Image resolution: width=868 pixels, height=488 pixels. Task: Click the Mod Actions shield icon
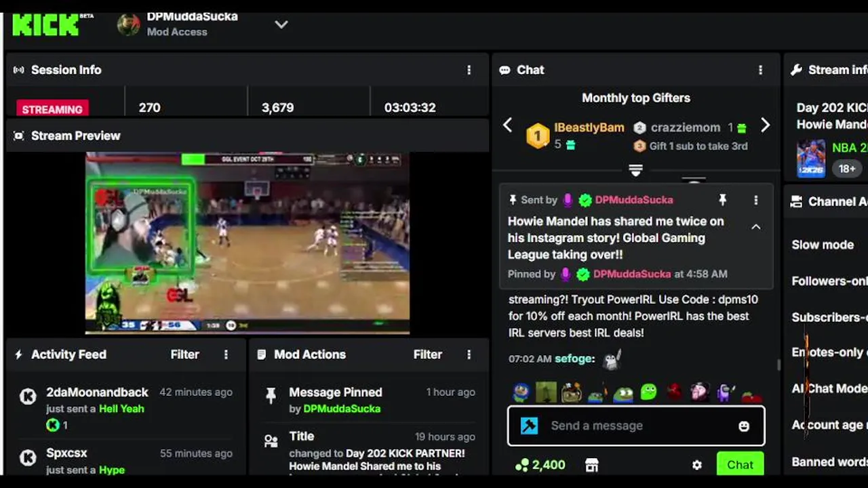[262, 354]
